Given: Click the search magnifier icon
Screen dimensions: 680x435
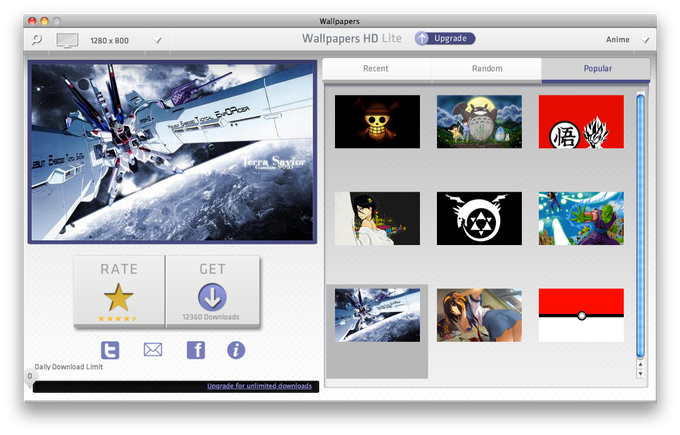Looking at the screenshot, I should (x=37, y=40).
